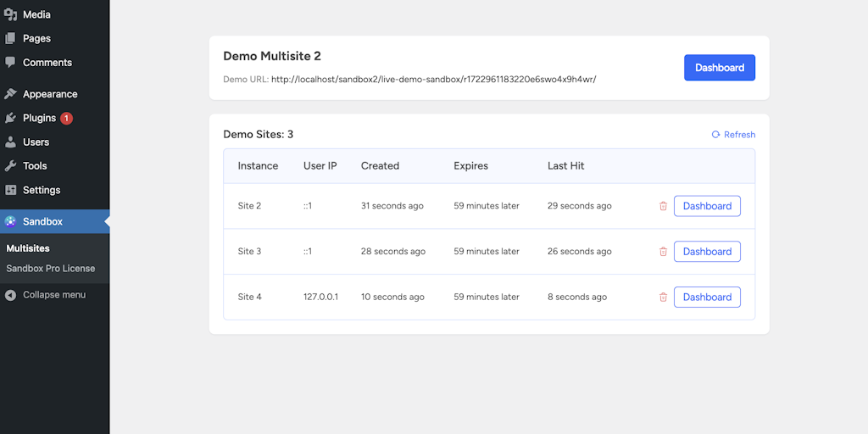Delete Site 3 using its trash icon

[x=663, y=252]
